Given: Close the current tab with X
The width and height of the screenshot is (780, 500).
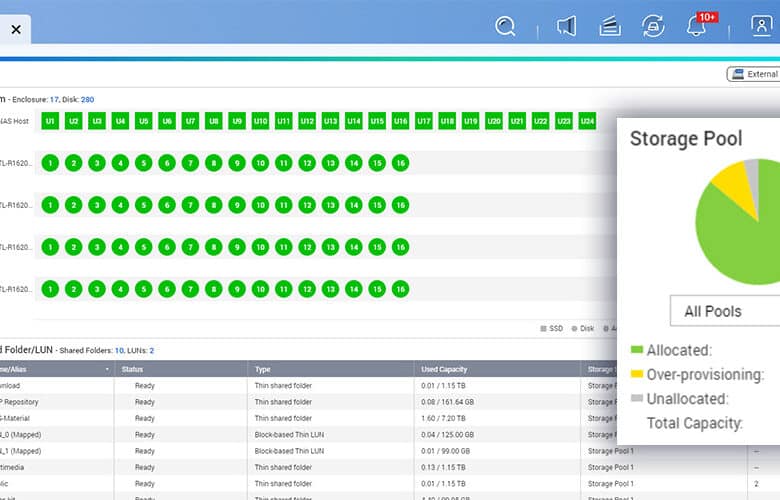Looking at the screenshot, I should pyautogui.click(x=16, y=30).
